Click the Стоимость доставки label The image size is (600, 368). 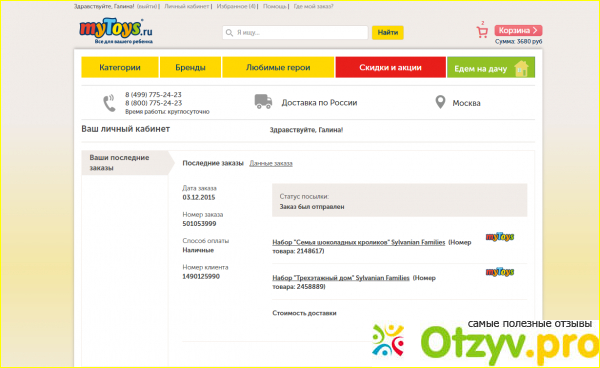[304, 313]
